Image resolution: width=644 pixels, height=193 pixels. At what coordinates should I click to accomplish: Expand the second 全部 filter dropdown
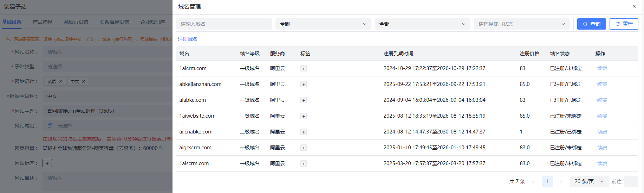(422, 24)
